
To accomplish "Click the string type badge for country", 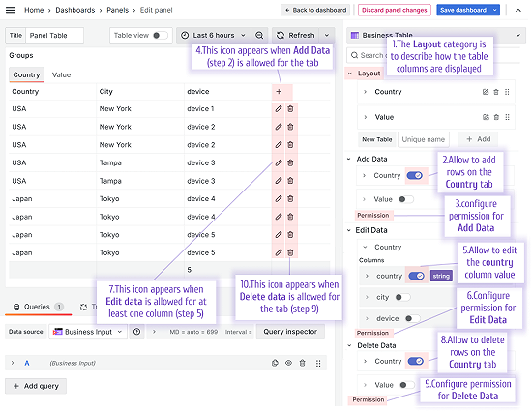I will (x=441, y=276).
